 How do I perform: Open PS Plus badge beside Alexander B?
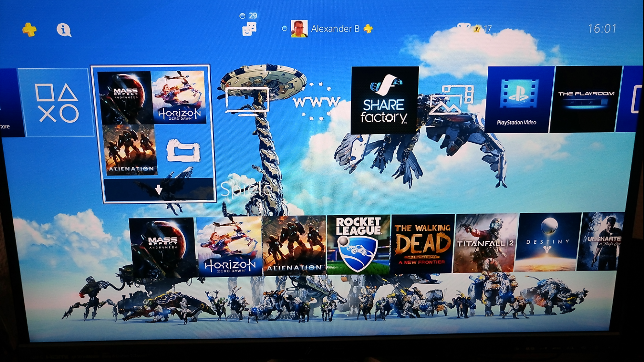368,29
